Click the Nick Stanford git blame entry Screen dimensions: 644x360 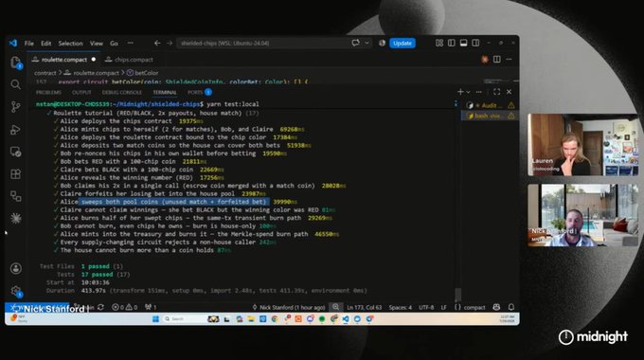click(x=289, y=307)
